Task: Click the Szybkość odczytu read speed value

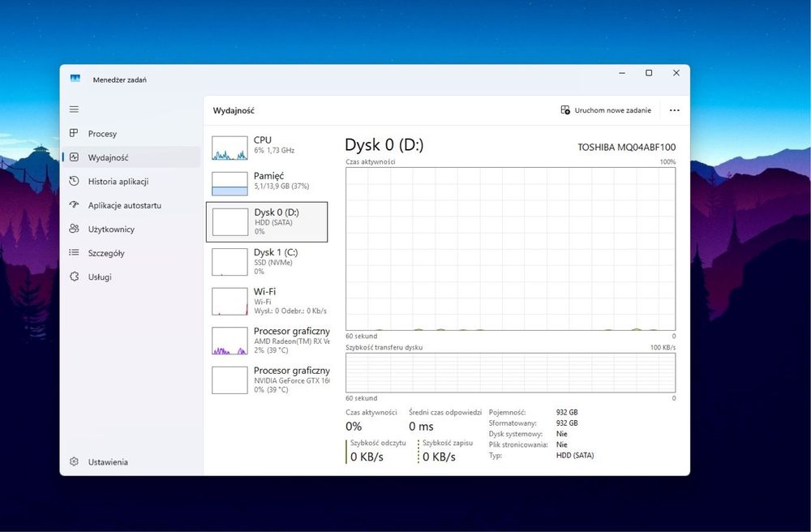Action: [367, 457]
